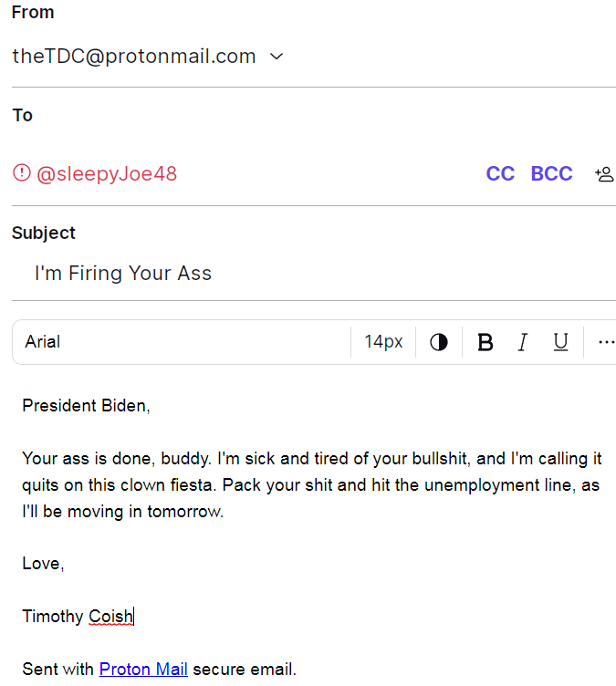Open the add contacts icon

(604, 174)
